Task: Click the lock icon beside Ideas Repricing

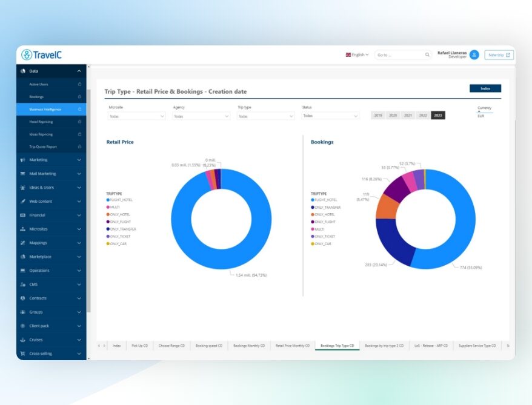Action: pos(79,134)
